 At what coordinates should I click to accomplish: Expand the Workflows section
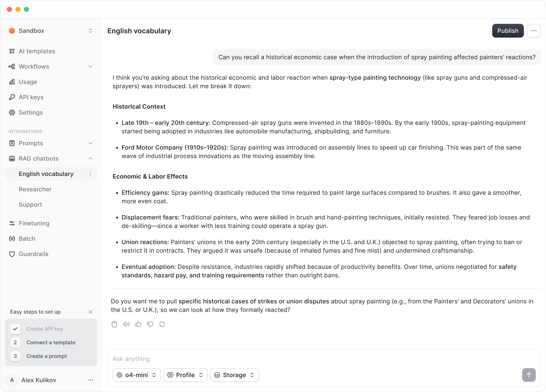[90, 67]
